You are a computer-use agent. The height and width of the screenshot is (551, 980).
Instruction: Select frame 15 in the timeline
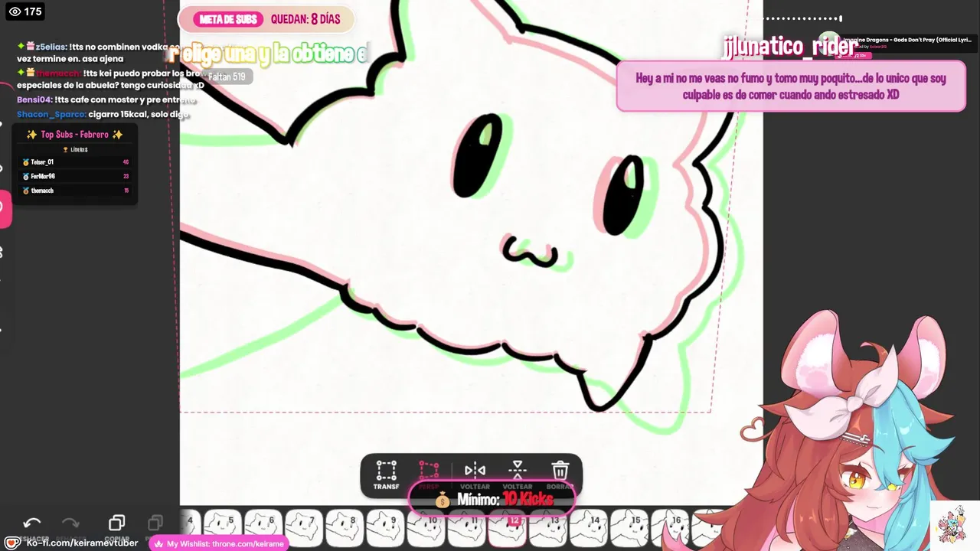point(629,527)
